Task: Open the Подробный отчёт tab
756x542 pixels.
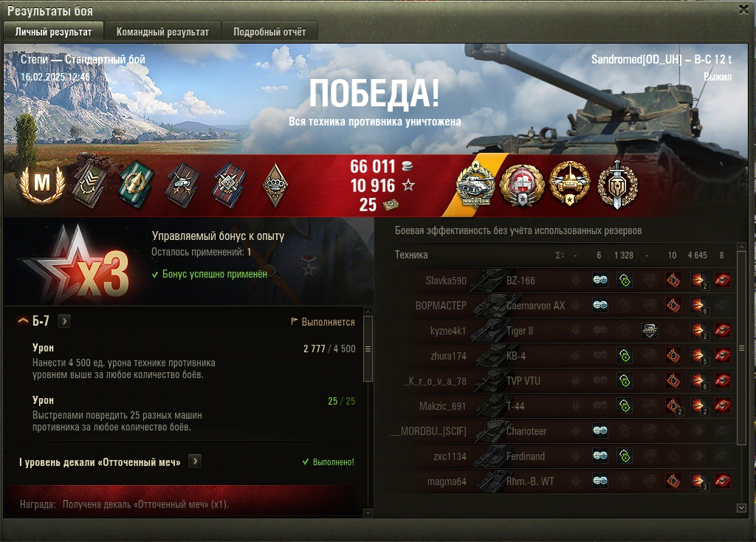Action: click(269, 32)
